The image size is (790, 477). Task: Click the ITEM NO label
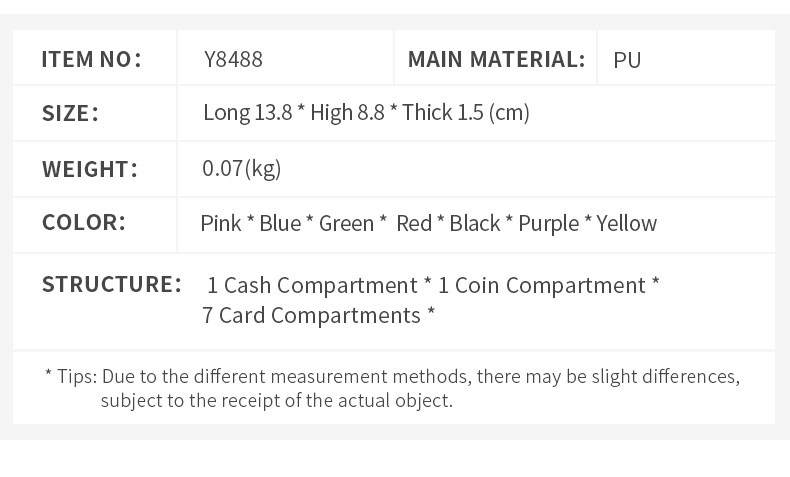pos(91,59)
